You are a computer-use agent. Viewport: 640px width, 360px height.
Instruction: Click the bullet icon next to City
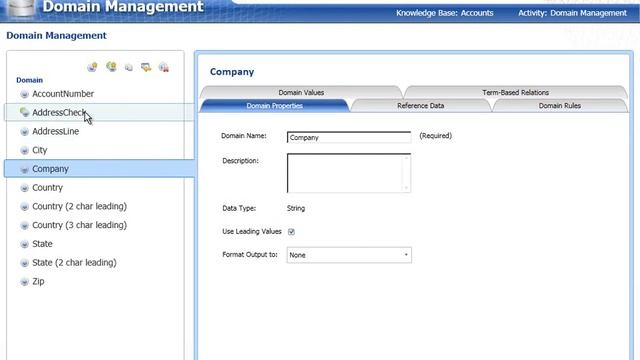point(24,151)
